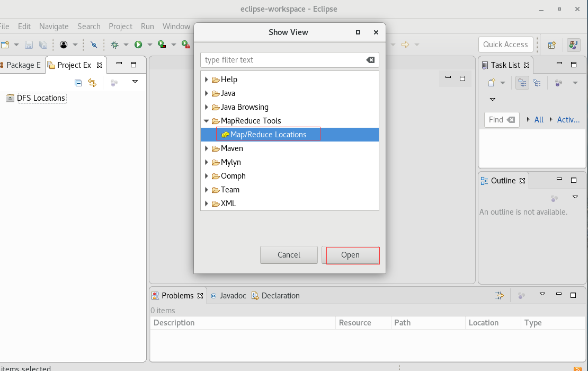Select the Map/Reduce Locations tree item
Image resolution: width=588 pixels, height=371 pixels.
[290, 135]
